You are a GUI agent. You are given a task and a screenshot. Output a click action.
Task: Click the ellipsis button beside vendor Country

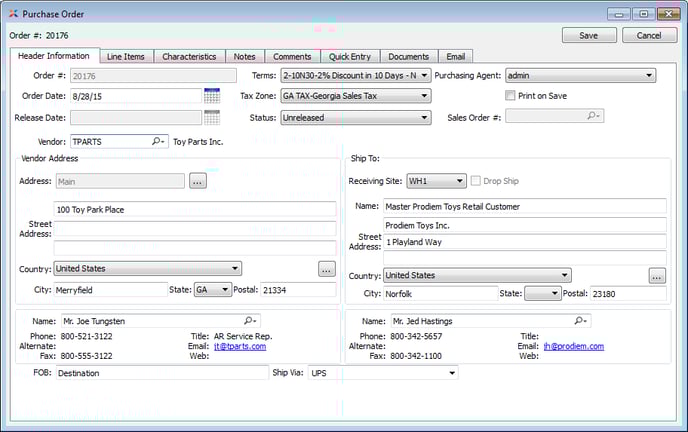point(326,269)
